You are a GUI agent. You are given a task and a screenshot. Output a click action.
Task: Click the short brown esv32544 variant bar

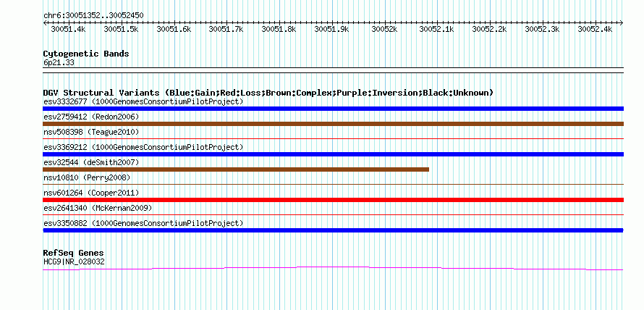[x=236, y=169]
